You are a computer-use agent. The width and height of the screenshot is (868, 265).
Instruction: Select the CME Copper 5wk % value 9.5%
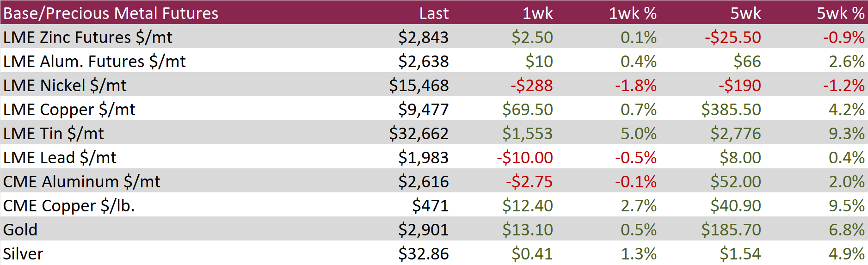pos(847,206)
